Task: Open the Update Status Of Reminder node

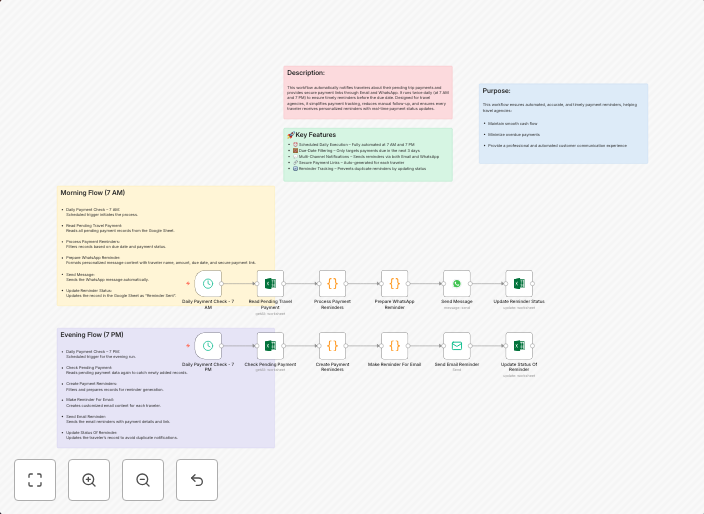Action: point(519,346)
